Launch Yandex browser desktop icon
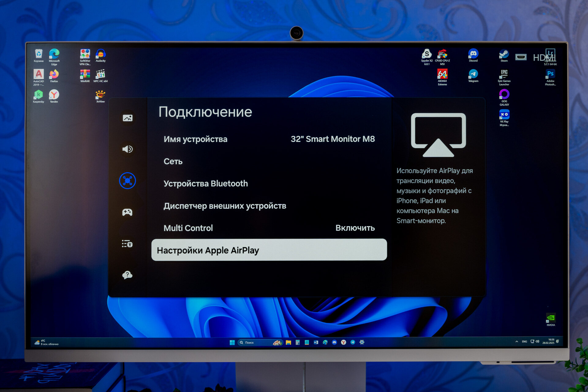The height and width of the screenshot is (392, 588). tap(54, 96)
